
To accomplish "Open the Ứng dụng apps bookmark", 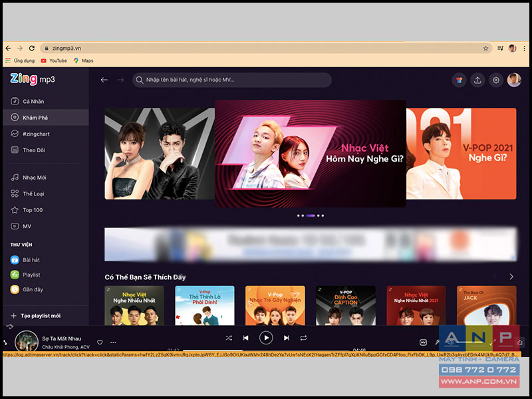I will pyautogui.click(x=20, y=61).
